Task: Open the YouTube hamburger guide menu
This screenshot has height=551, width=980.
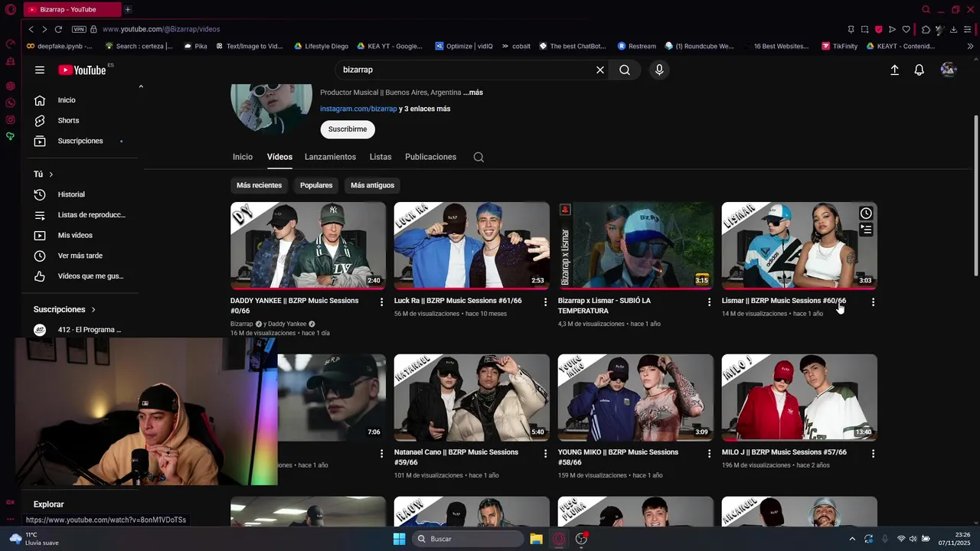Action: click(40, 70)
